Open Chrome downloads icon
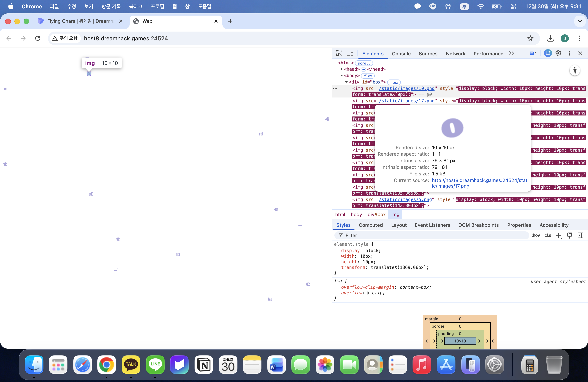Image resolution: width=588 pixels, height=382 pixels. pos(550,38)
